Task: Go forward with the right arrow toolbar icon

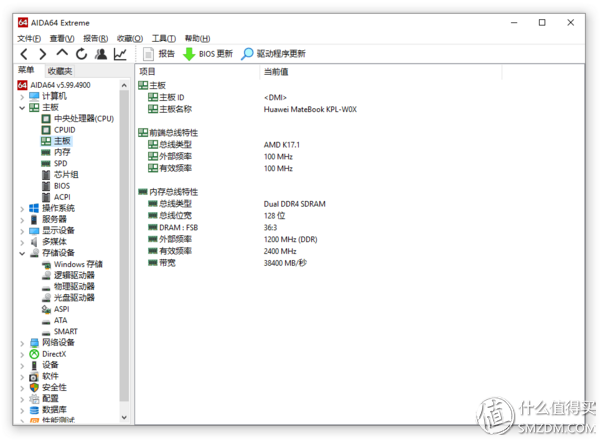Action: click(43, 54)
